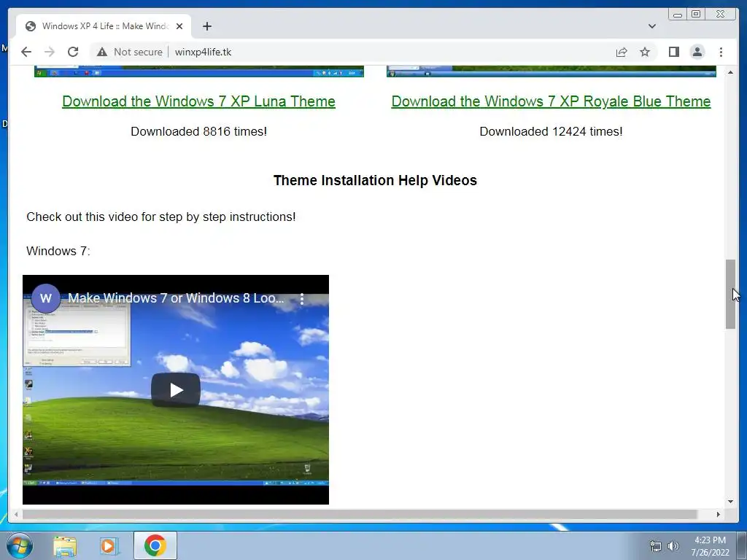Open the volume tray icon
The width and height of the screenshot is (747, 560).
673,546
